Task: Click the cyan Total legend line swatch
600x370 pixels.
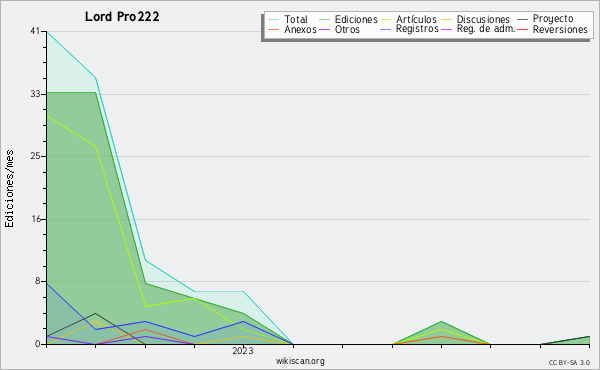Action: [x=274, y=20]
